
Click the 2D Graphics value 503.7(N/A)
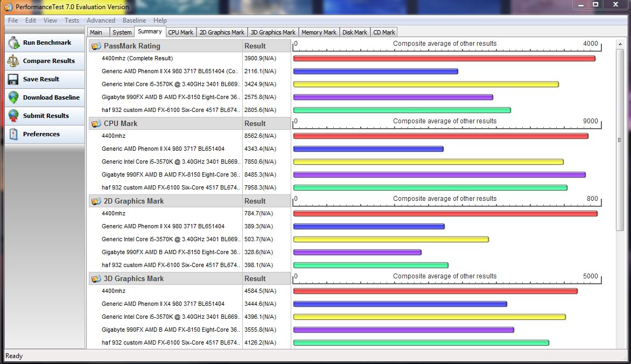[258, 239]
